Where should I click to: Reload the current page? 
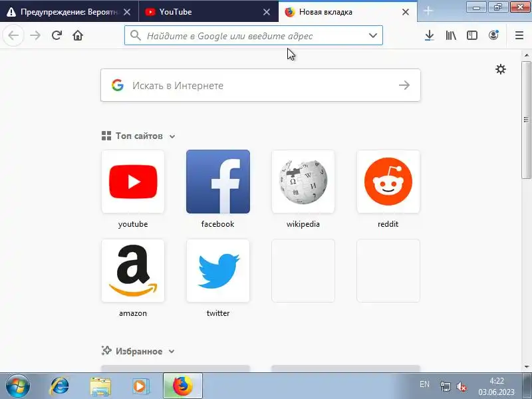[57, 35]
